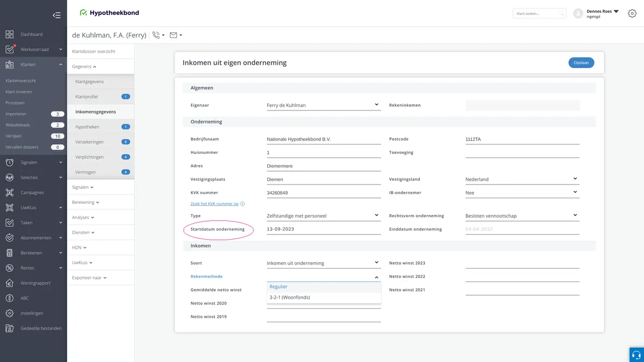The width and height of the screenshot is (644, 362).
Task: Click the KVK nummer input field
Action: click(324, 193)
